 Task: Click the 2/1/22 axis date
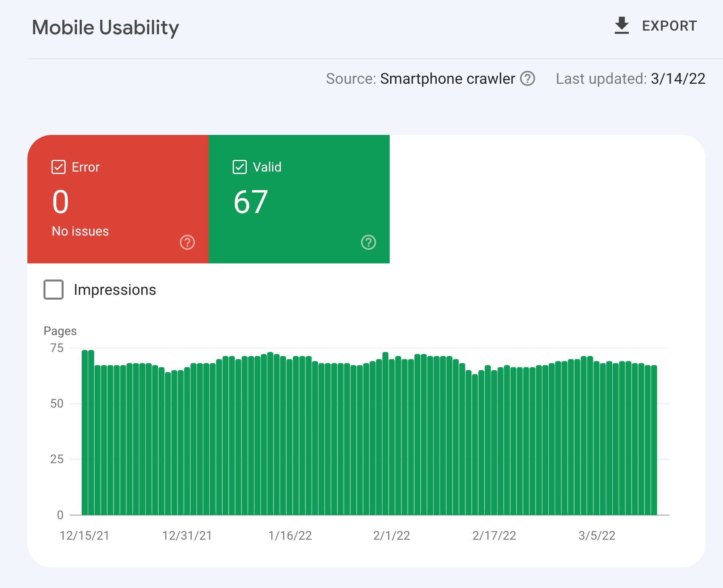[x=392, y=536]
